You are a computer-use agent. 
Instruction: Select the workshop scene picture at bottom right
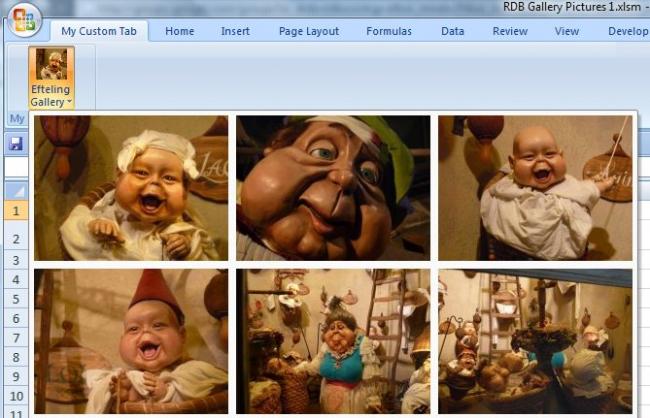click(535, 341)
